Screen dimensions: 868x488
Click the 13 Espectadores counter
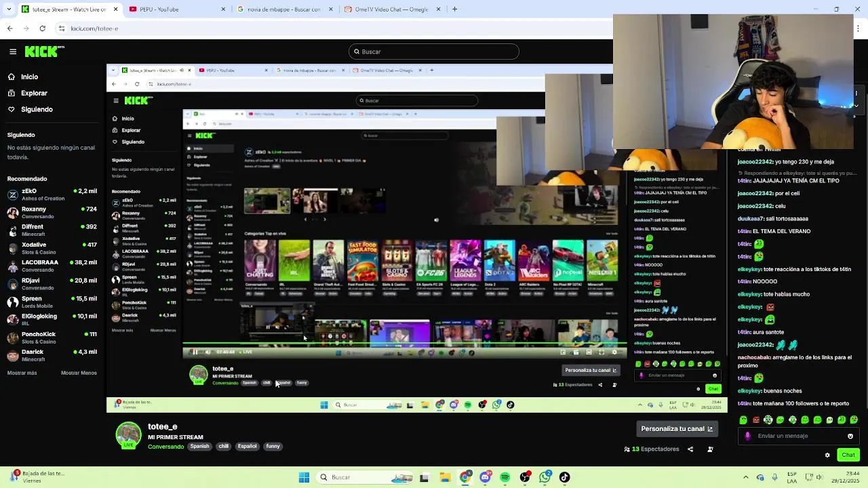(x=651, y=449)
